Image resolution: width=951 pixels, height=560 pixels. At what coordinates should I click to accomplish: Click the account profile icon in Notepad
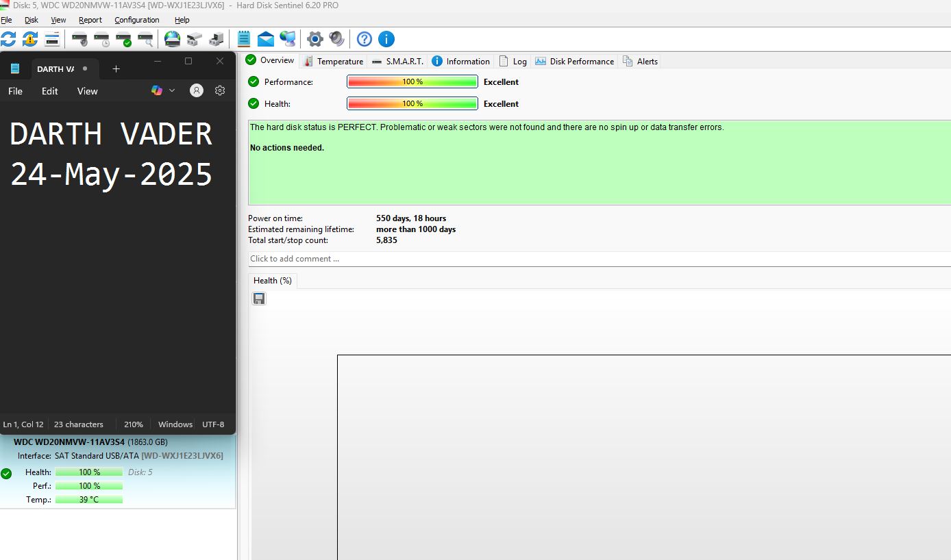[x=197, y=90]
